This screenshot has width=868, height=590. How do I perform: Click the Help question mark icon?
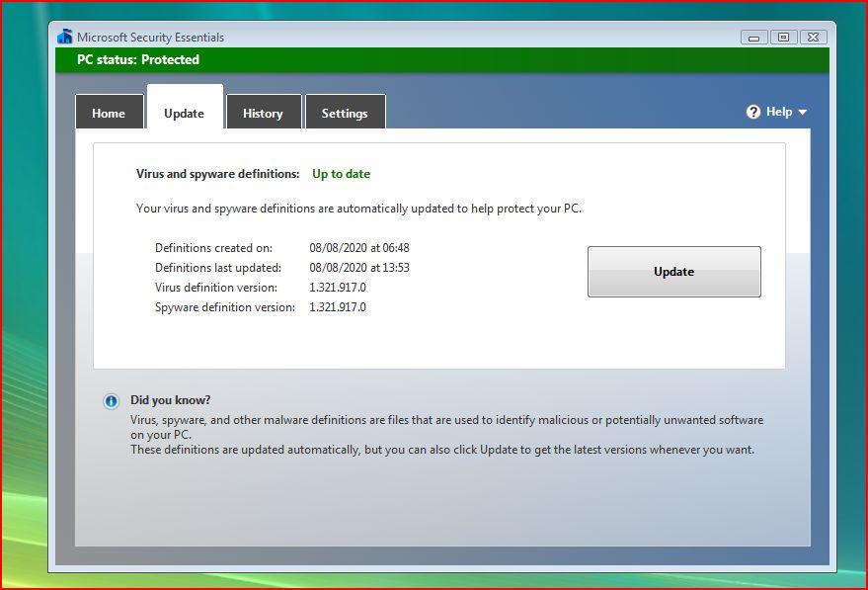(752, 112)
